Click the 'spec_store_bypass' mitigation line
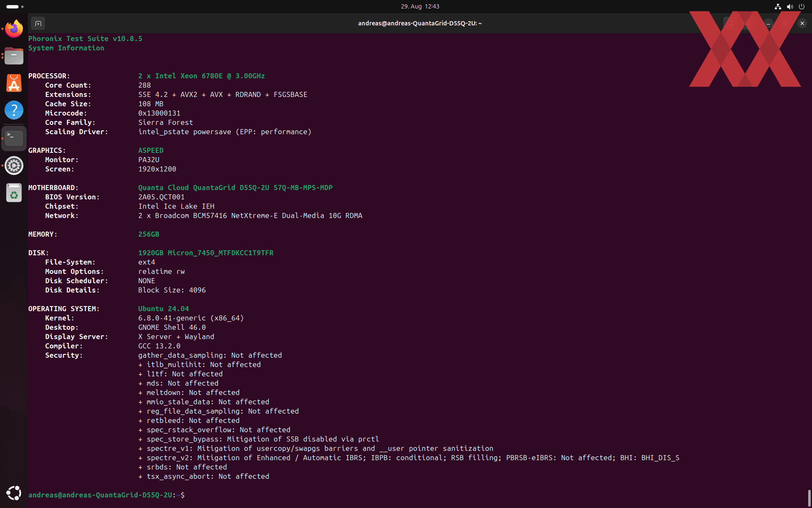This screenshot has height=508, width=812. (x=259, y=439)
